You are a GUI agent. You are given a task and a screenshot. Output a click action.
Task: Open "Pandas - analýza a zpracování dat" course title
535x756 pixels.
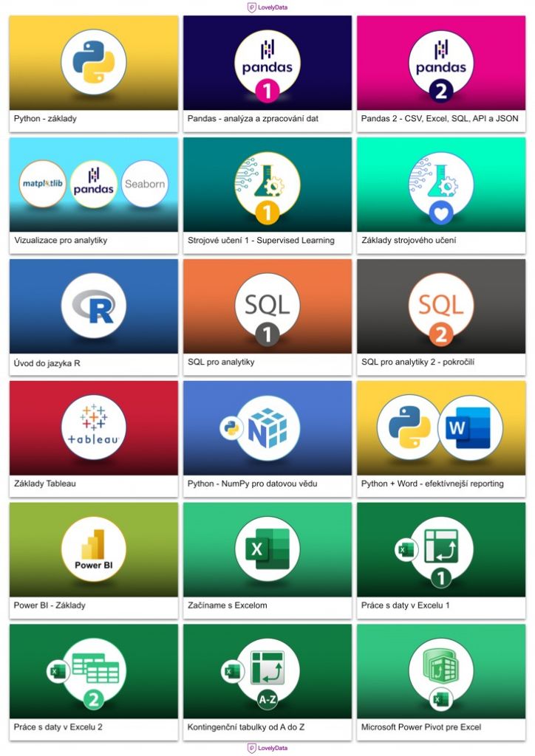coord(253,119)
